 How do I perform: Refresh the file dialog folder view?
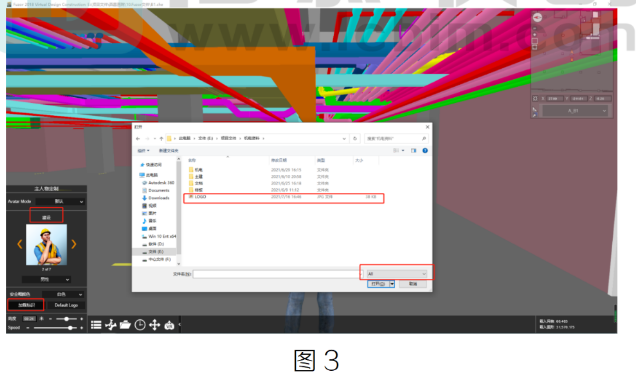tap(355, 139)
